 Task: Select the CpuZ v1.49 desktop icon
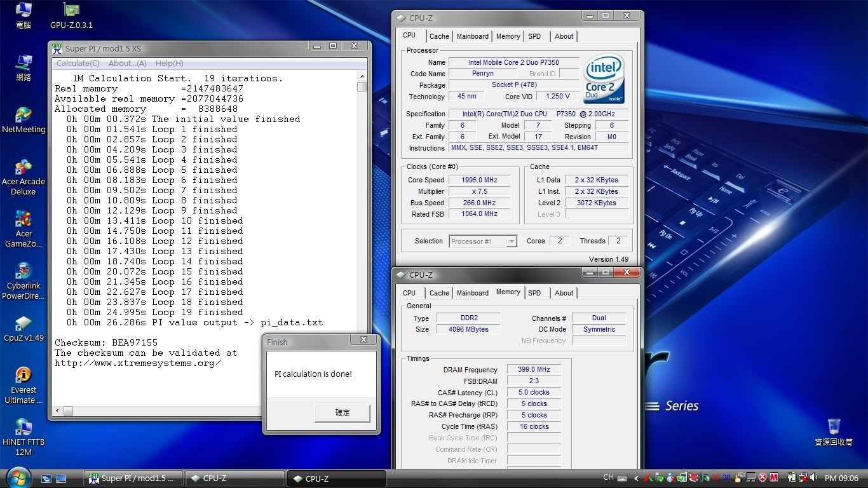tap(24, 329)
